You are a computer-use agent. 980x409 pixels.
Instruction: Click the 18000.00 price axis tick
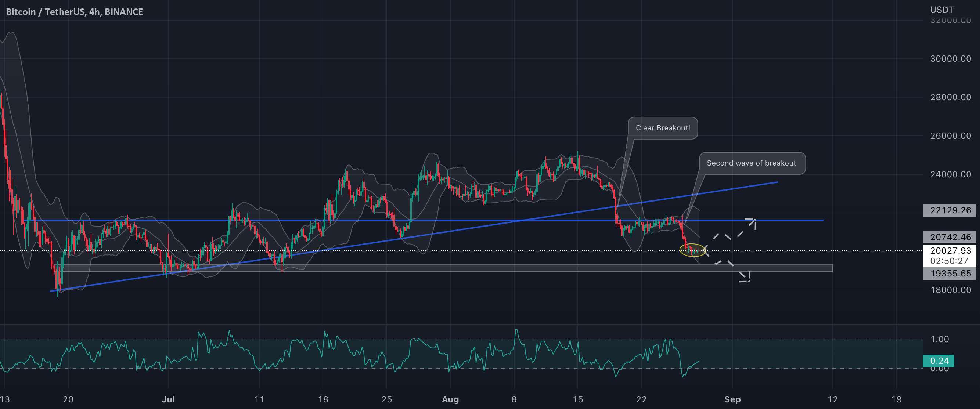coord(950,290)
